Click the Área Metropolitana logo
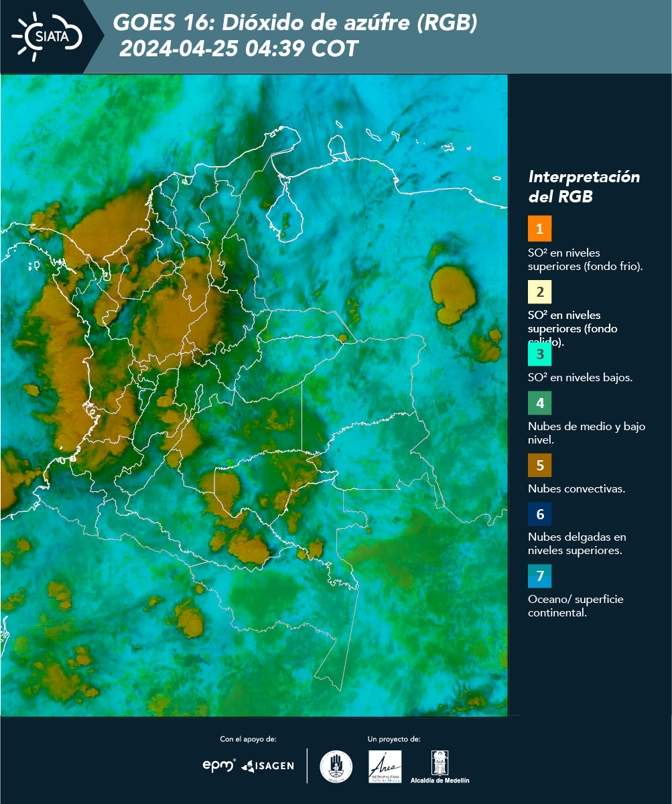 [x=385, y=766]
